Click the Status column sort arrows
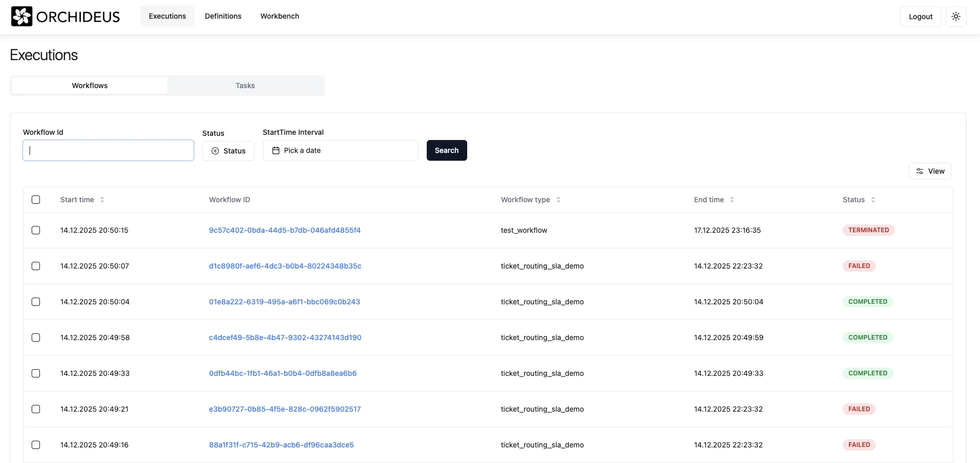Screen dimensions: 980x463 873,200
